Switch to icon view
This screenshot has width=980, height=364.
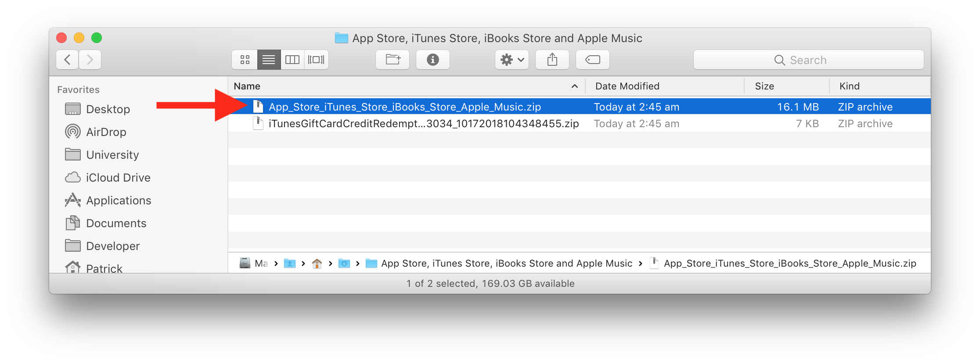[245, 60]
